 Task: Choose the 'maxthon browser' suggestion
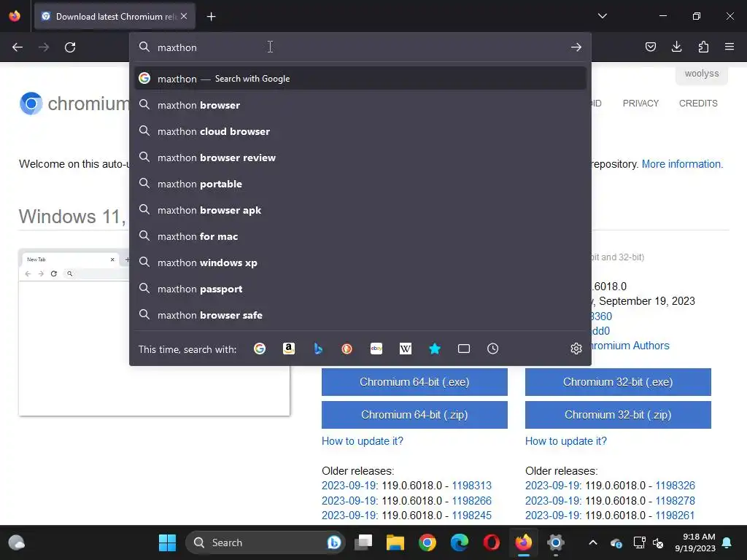tap(360, 105)
